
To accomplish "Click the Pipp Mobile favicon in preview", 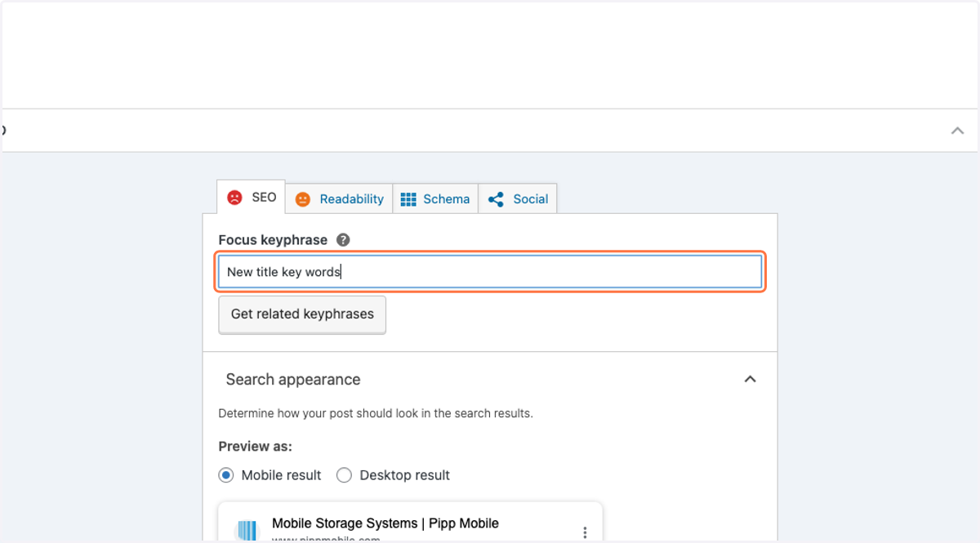I will [x=246, y=530].
